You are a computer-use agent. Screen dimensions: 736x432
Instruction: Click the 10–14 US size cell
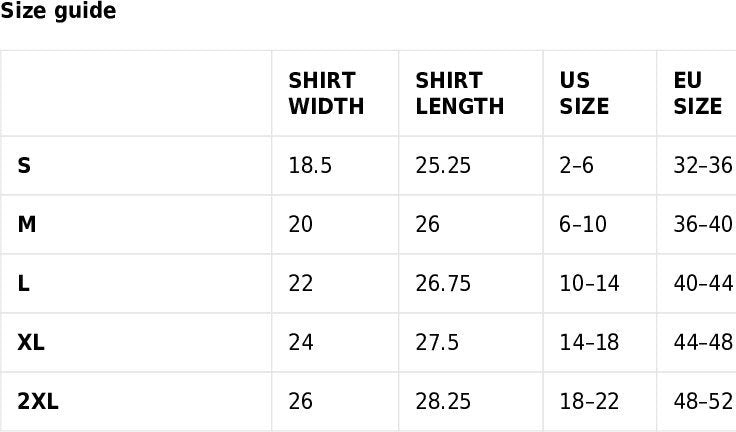(x=589, y=283)
